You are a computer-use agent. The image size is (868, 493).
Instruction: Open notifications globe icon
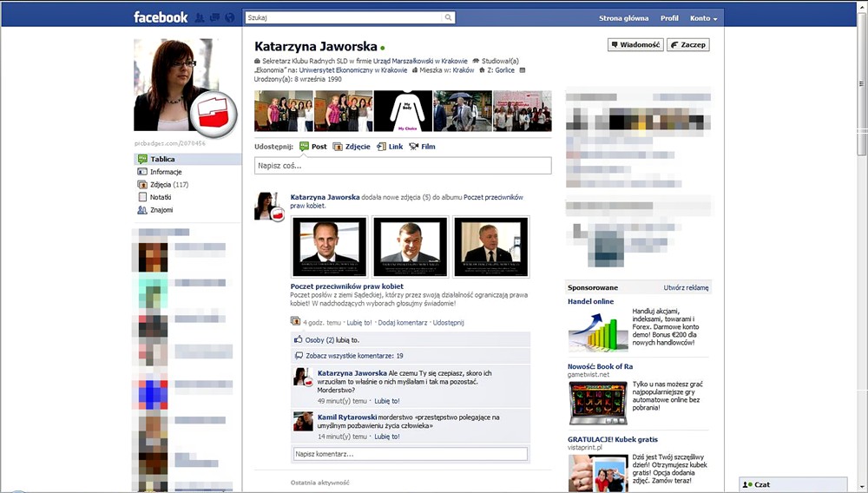tap(230, 17)
